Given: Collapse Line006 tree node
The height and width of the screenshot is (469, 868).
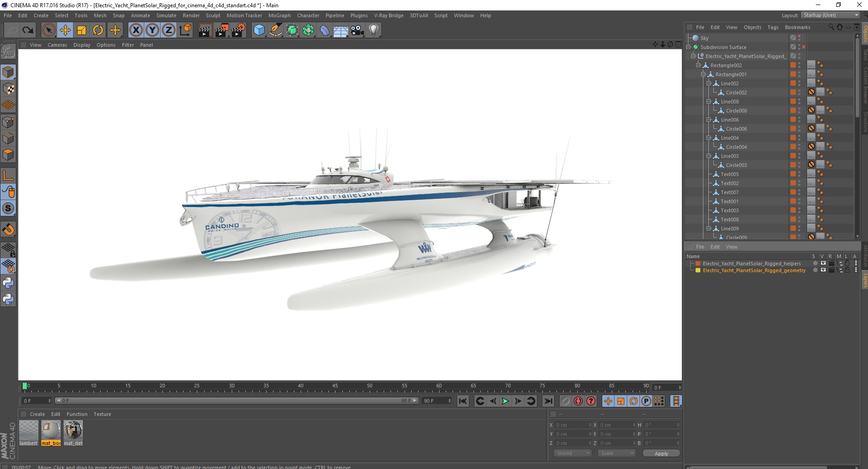Looking at the screenshot, I should tap(708, 119).
